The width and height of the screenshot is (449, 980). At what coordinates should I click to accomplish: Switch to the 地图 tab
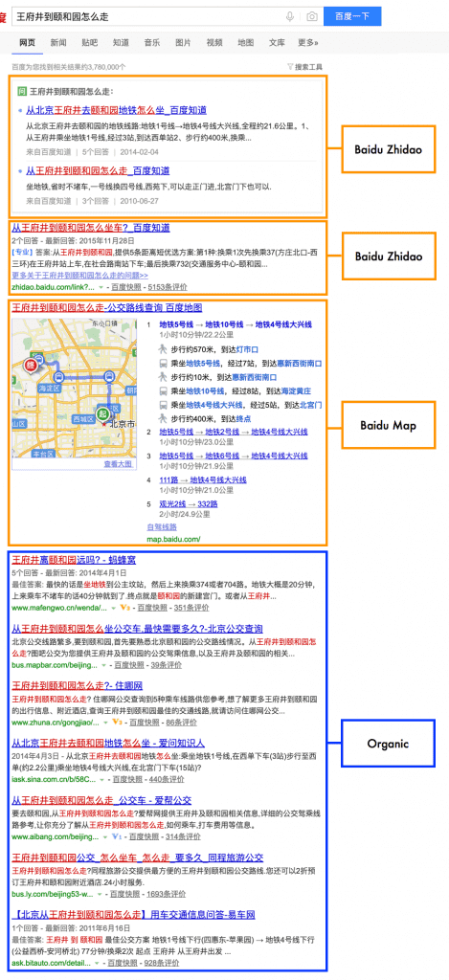pyautogui.click(x=246, y=43)
